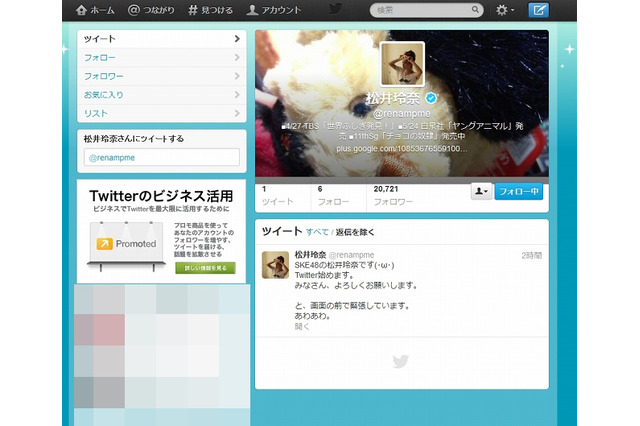Click the chevron on the ツイート row
640x426 pixels.
(237, 39)
